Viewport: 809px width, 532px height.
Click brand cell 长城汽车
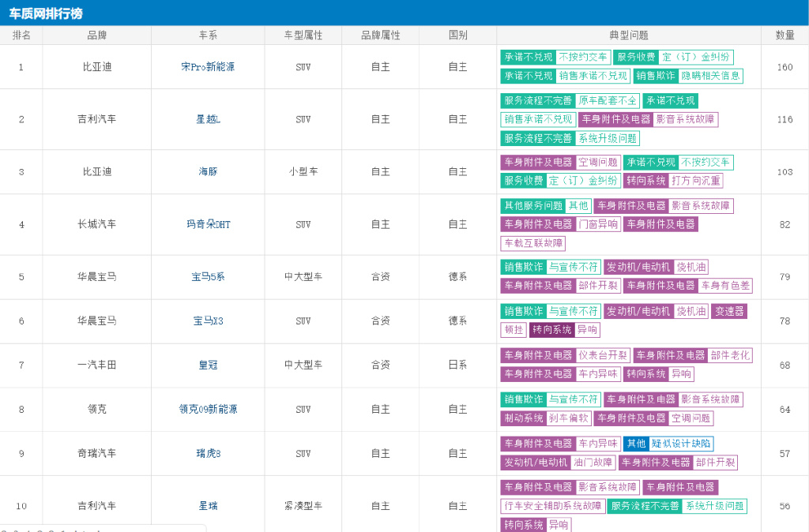[x=96, y=224]
